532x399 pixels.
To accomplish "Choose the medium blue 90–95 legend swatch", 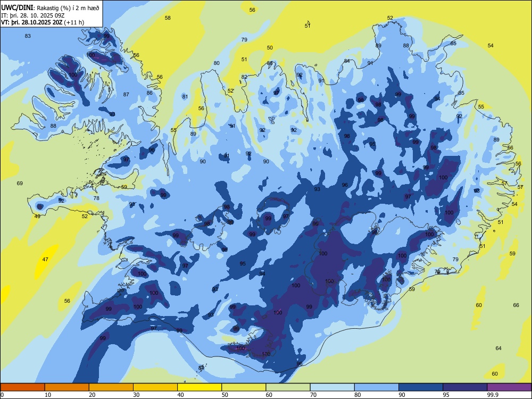I will pyautogui.click(x=421, y=387).
